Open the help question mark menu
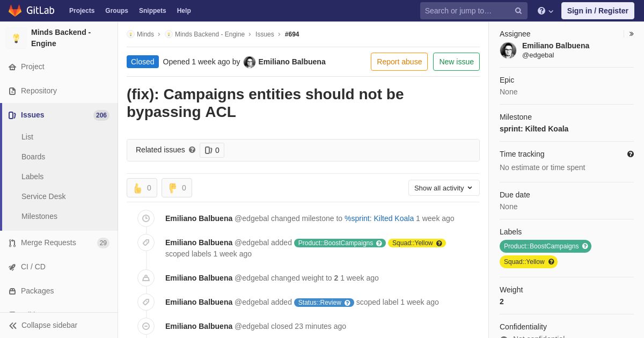The width and height of the screenshot is (644, 338). (546, 11)
